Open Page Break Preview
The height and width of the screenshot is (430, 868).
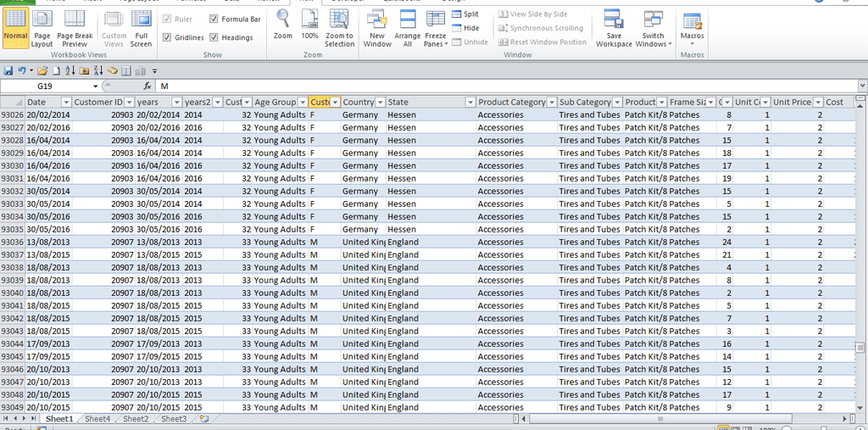pyautogui.click(x=75, y=29)
